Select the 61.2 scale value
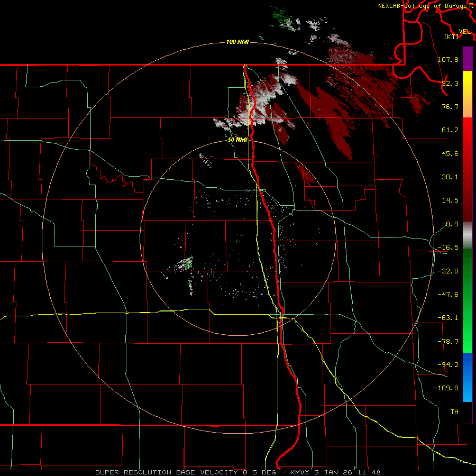Screen dimensions: 476x476 (x=450, y=130)
